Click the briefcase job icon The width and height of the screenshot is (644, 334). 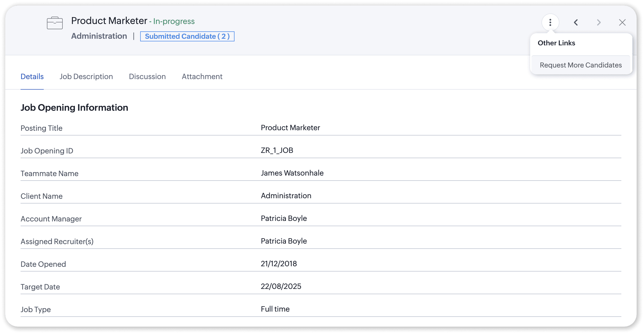coord(55,23)
